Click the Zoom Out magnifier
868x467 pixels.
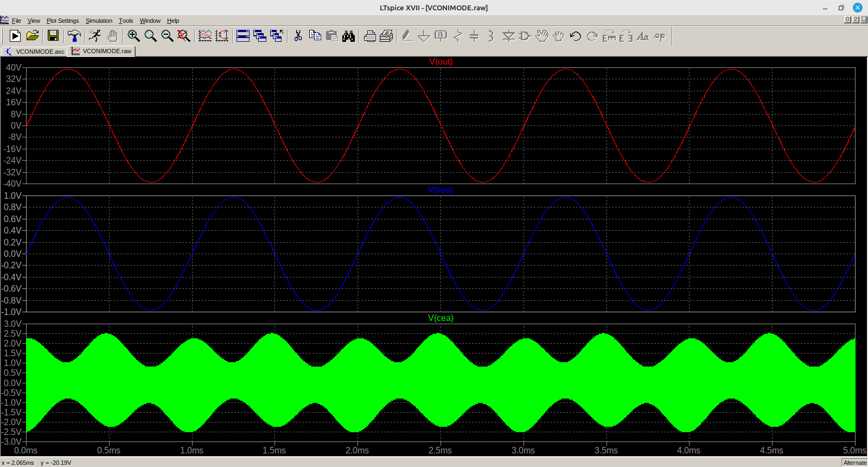point(167,36)
